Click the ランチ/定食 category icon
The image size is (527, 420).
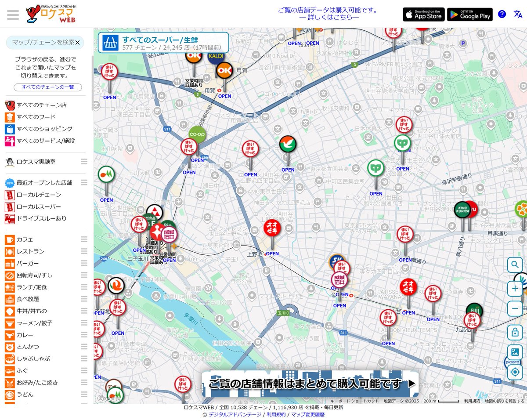click(10, 287)
